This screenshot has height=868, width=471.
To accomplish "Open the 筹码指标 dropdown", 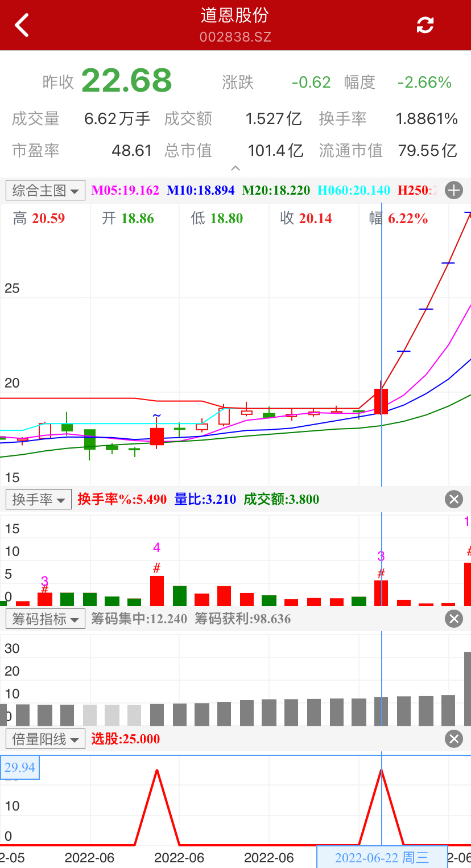I will pyautogui.click(x=46, y=619).
